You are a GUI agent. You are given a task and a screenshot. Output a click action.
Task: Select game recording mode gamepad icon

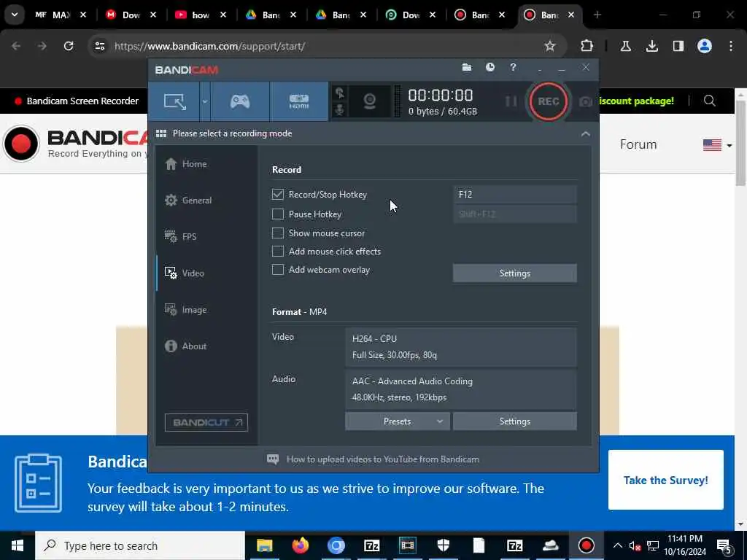click(240, 101)
